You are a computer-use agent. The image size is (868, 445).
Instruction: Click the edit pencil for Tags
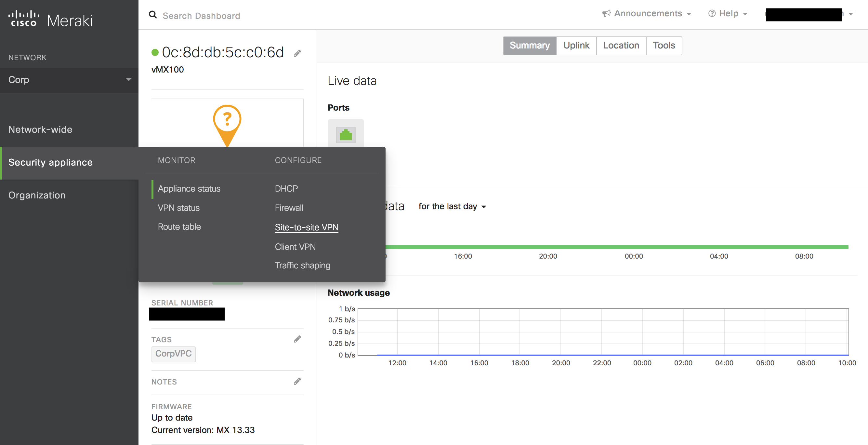(x=297, y=339)
